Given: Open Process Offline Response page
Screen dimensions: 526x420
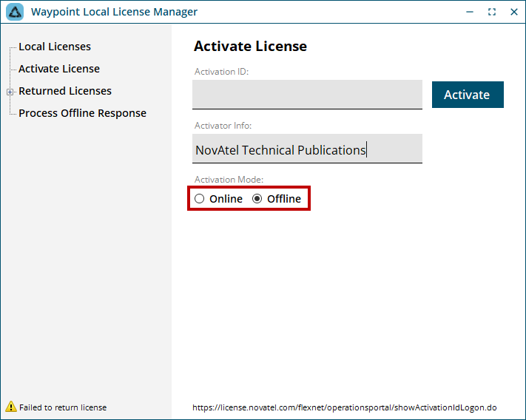Looking at the screenshot, I should click(x=83, y=113).
